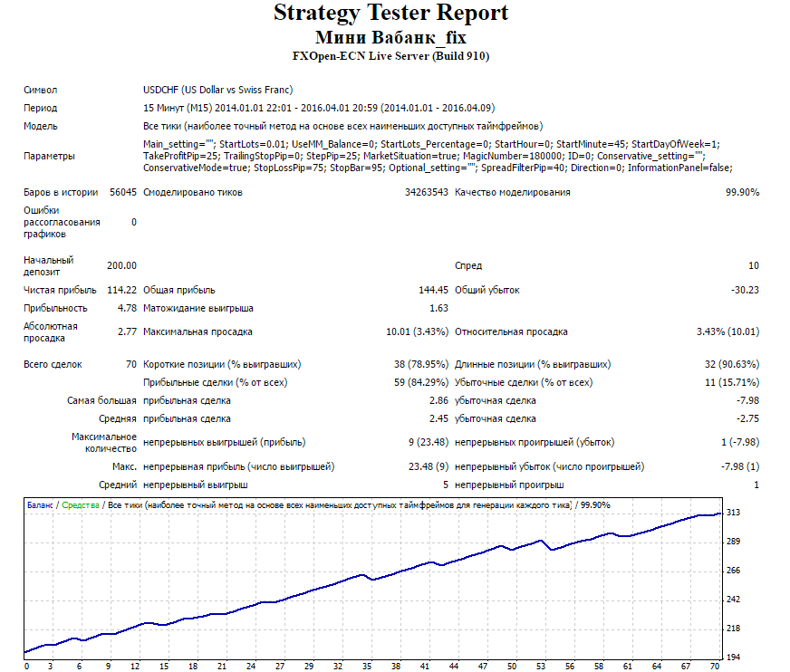Image resolution: width=790 pixels, height=672 pixels.
Task: Click chart Y-axis value '313'
Action: coord(734,513)
